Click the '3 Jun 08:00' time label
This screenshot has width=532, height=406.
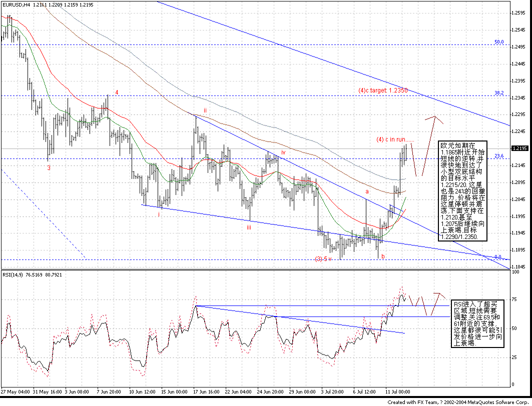pyautogui.click(x=77, y=392)
